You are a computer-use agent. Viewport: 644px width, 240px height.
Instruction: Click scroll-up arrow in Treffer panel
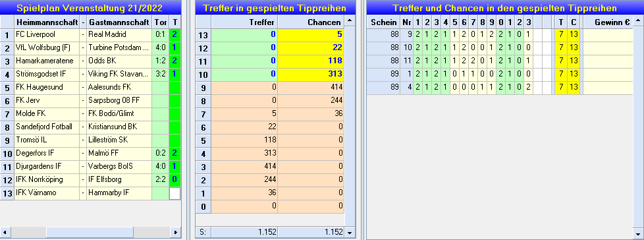point(350,20)
